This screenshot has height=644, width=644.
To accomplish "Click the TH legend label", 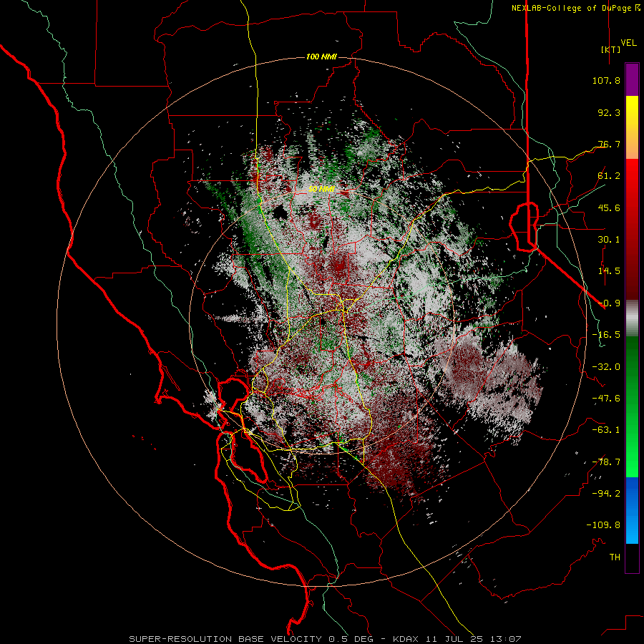I will click(615, 557).
